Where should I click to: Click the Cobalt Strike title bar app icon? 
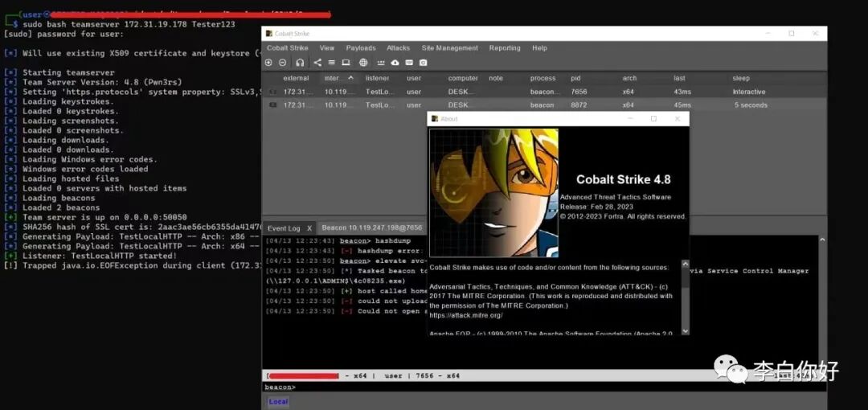pos(269,34)
